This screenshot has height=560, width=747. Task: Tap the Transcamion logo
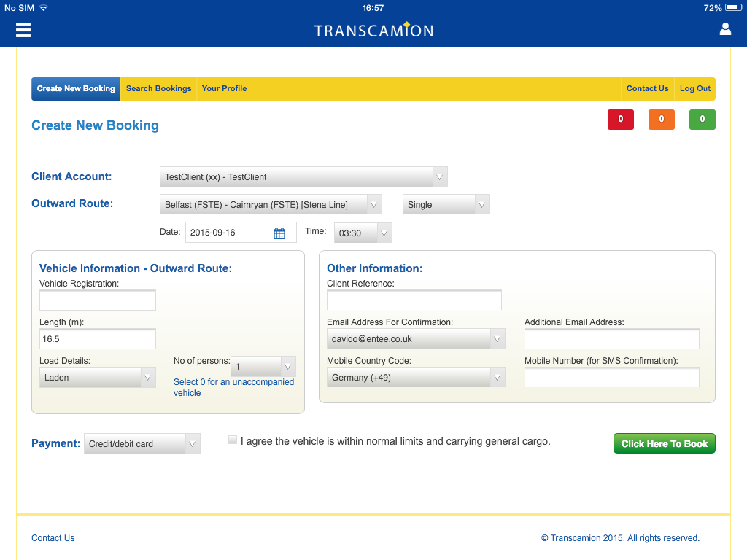coord(374,30)
